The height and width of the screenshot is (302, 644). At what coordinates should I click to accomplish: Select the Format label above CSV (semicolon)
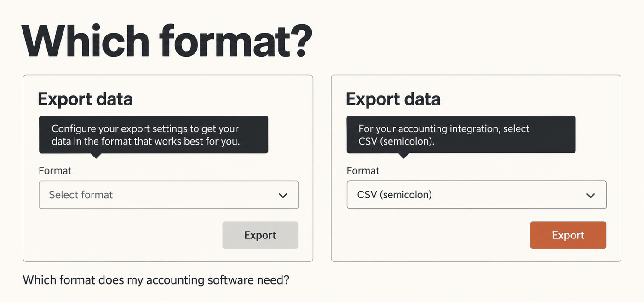pos(363,171)
